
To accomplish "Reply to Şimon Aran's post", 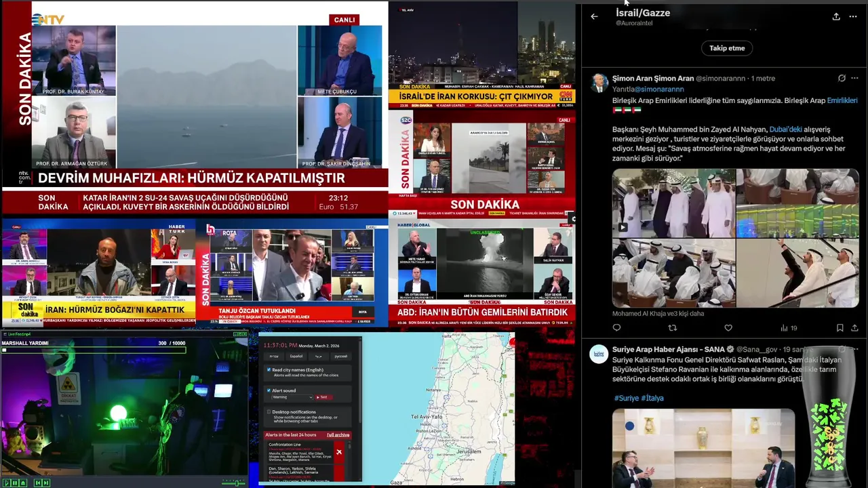I will (616, 328).
